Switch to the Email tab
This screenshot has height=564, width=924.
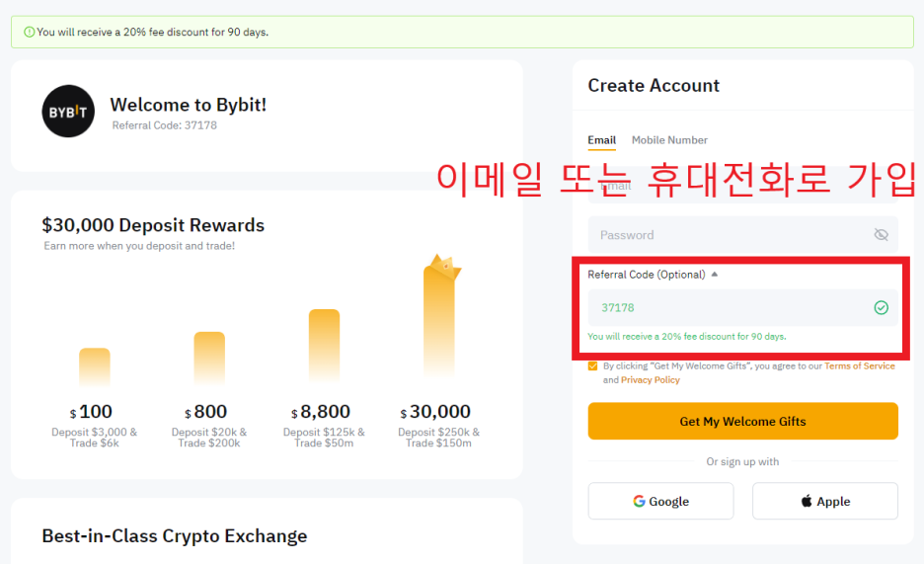[x=601, y=140]
